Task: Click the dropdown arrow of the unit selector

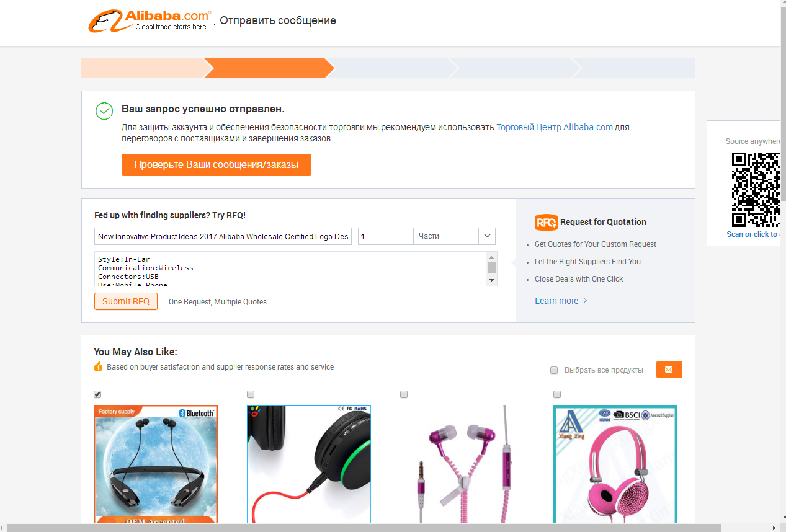Action: tap(487, 236)
